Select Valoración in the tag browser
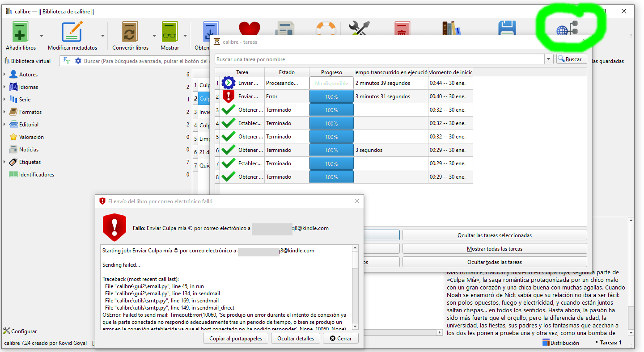 pos(31,137)
